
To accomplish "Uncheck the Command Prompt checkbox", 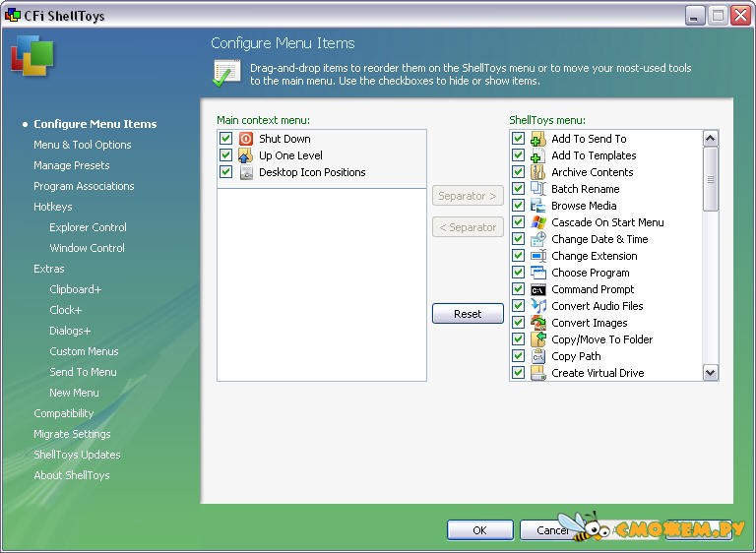I will click(x=519, y=288).
